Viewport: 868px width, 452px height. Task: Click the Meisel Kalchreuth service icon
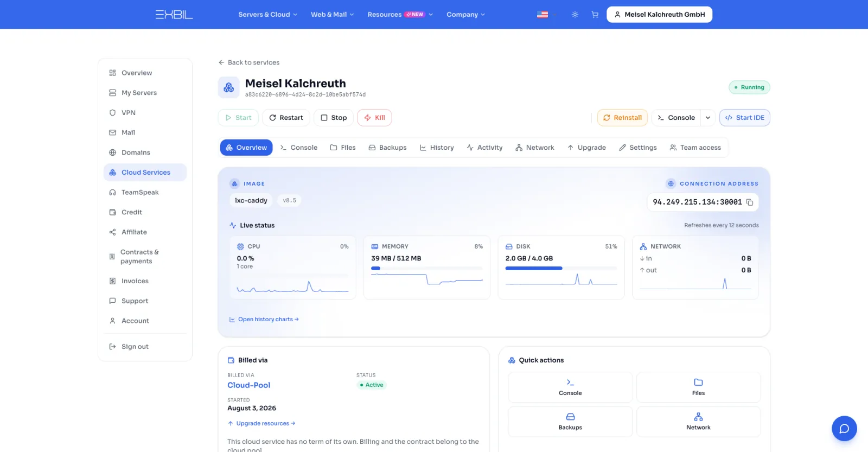[229, 87]
